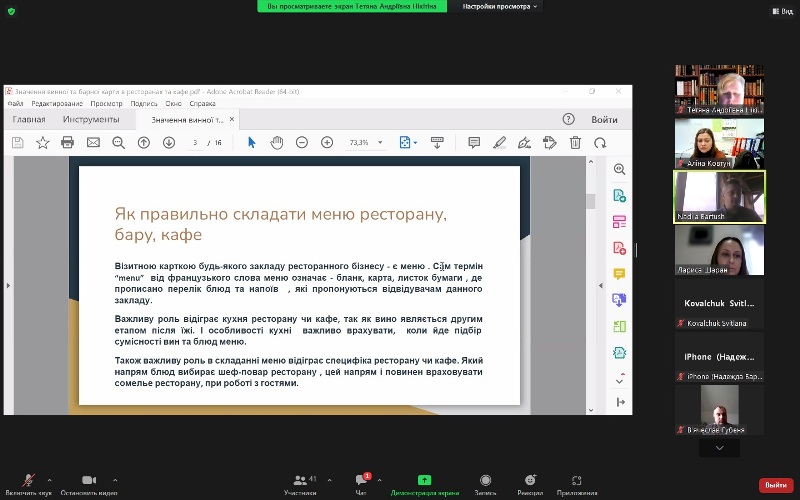Bookmark file with the star icon
Image resolution: width=800 pixels, height=500 pixels.
pyautogui.click(x=43, y=143)
